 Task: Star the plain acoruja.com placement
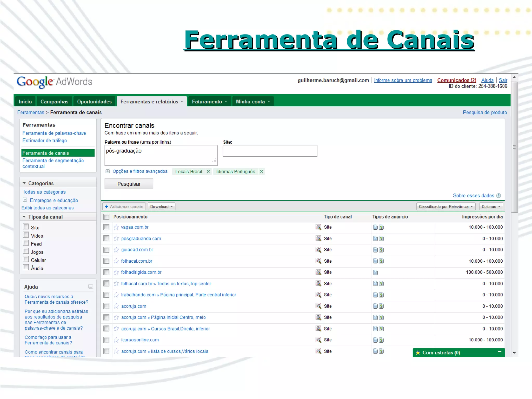coord(116,306)
